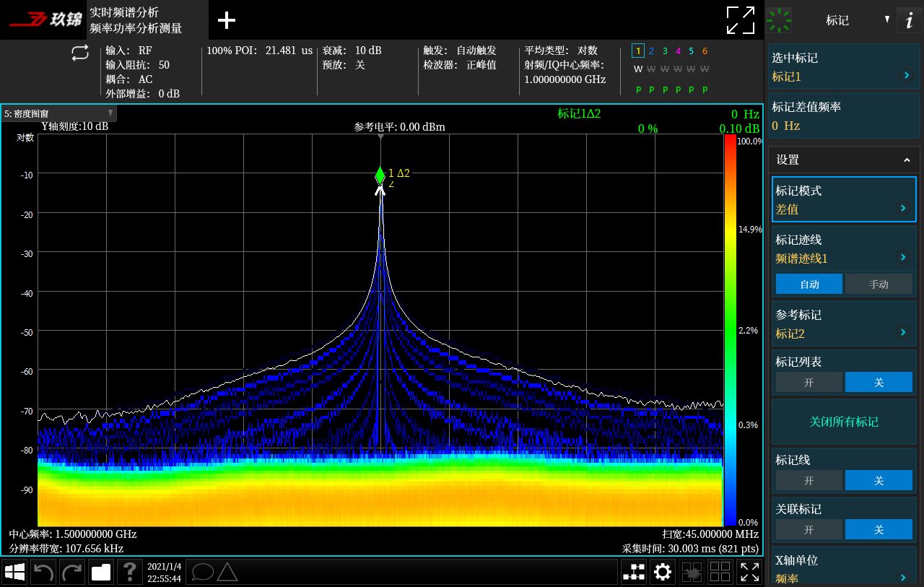Image resolution: width=924 pixels, height=587 pixels.
Task: Turn coupled markers (关联标记) Off (关)
Action: tap(879, 529)
